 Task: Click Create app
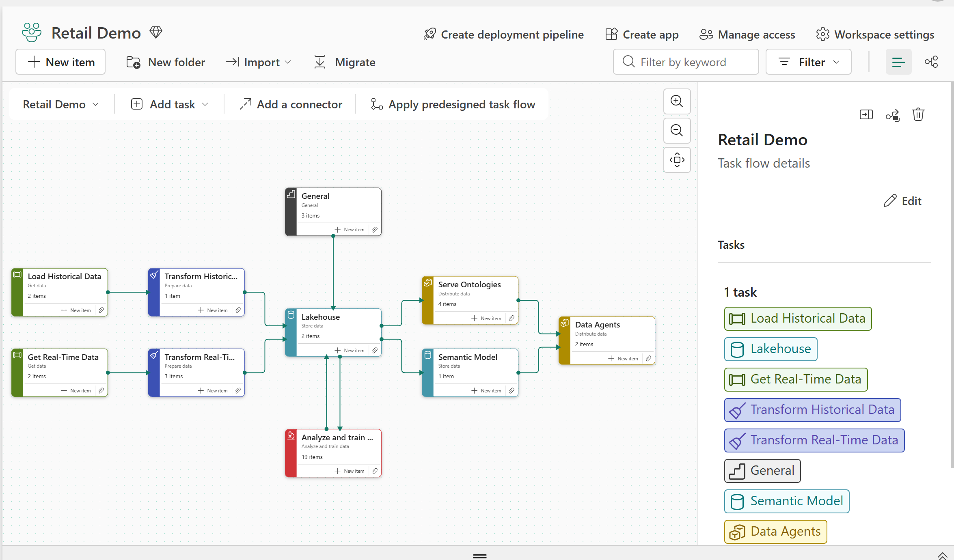(642, 35)
